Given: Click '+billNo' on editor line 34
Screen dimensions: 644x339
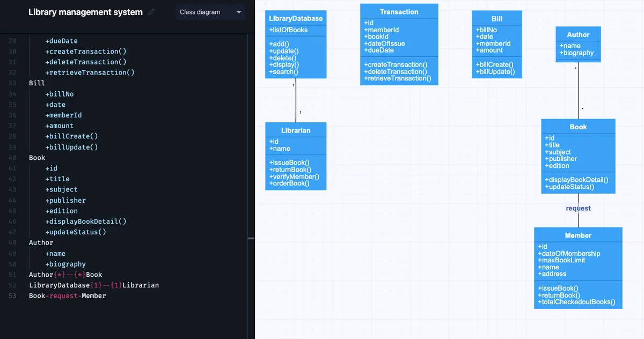Looking at the screenshot, I should (60, 94).
